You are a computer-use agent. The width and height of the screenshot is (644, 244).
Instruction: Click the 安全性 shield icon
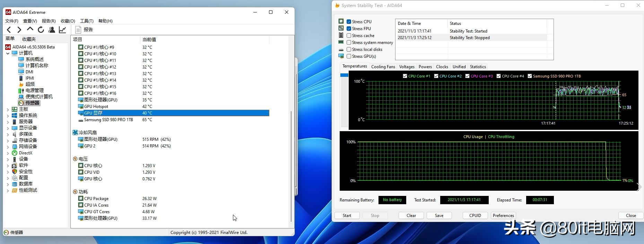pyautogui.click(x=15, y=171)
